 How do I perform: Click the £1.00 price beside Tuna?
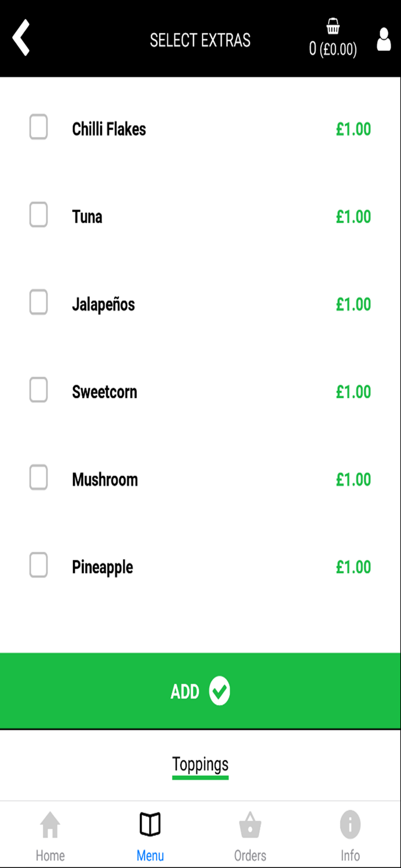coord(353,216)
